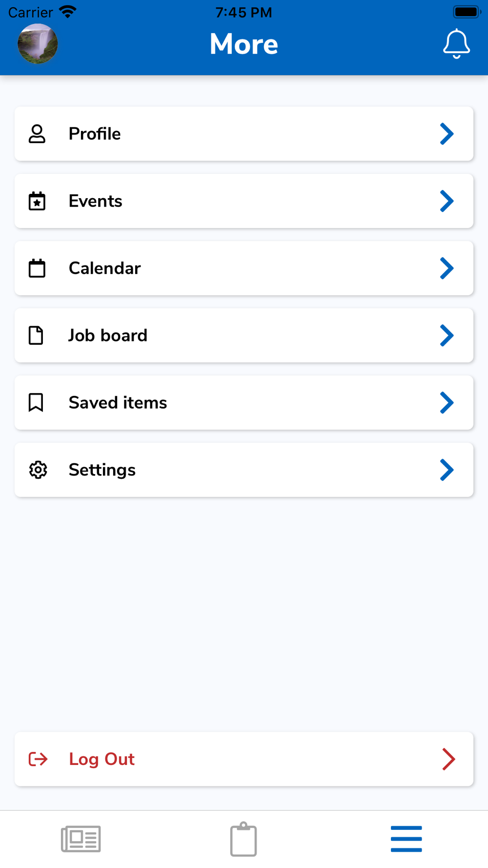This screenshot has width=488, height=868.
Task: Expand Profile using its chevron
Action: 447,134
